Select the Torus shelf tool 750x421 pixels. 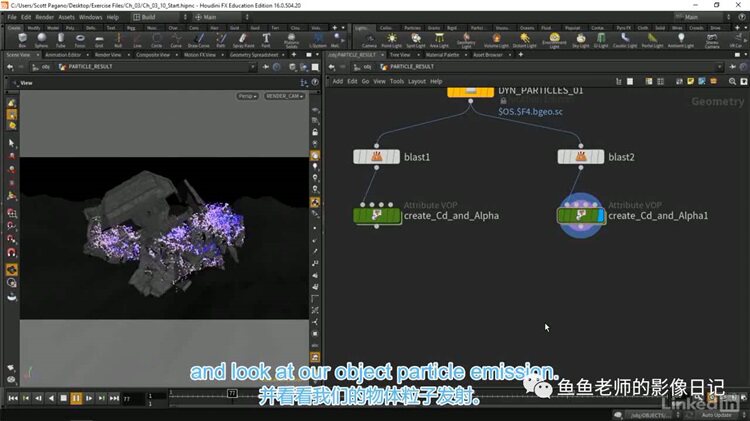[80, 40]
